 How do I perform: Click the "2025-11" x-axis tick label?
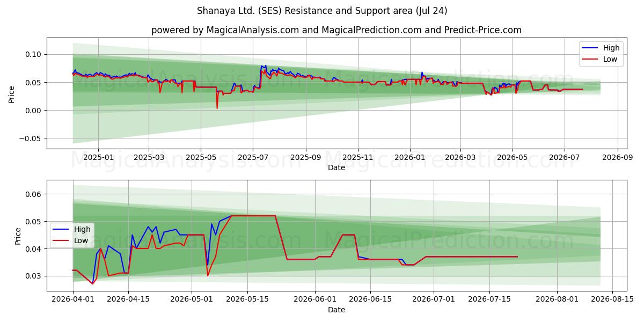[358, 158]
